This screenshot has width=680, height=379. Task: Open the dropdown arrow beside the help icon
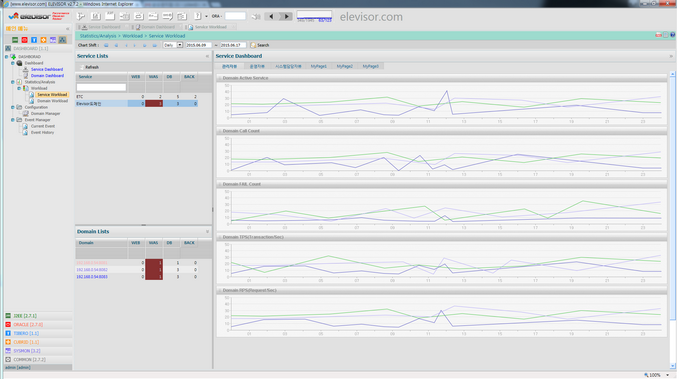pos(206,16)
